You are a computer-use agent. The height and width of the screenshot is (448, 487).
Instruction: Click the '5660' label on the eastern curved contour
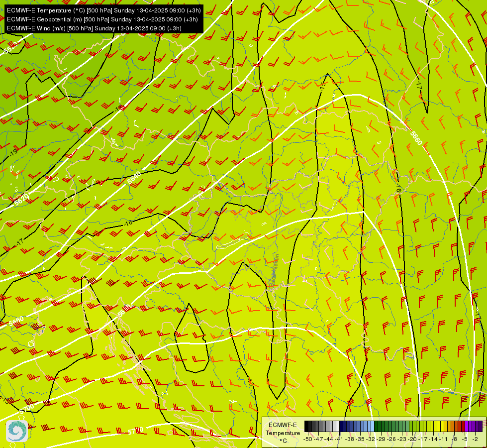(416, 138)
